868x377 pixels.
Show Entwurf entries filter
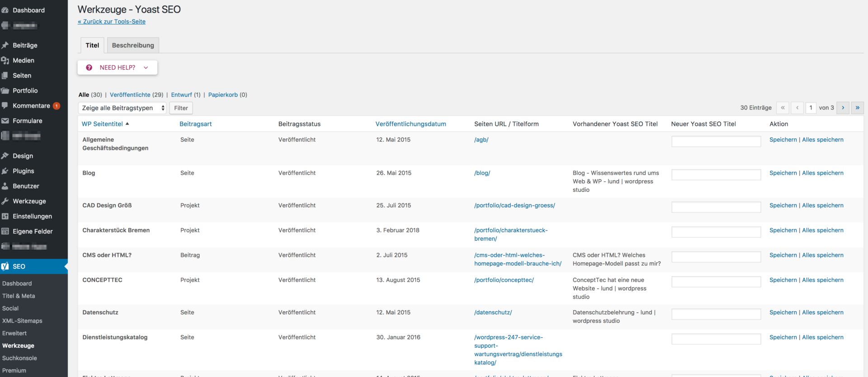point(181,95)
